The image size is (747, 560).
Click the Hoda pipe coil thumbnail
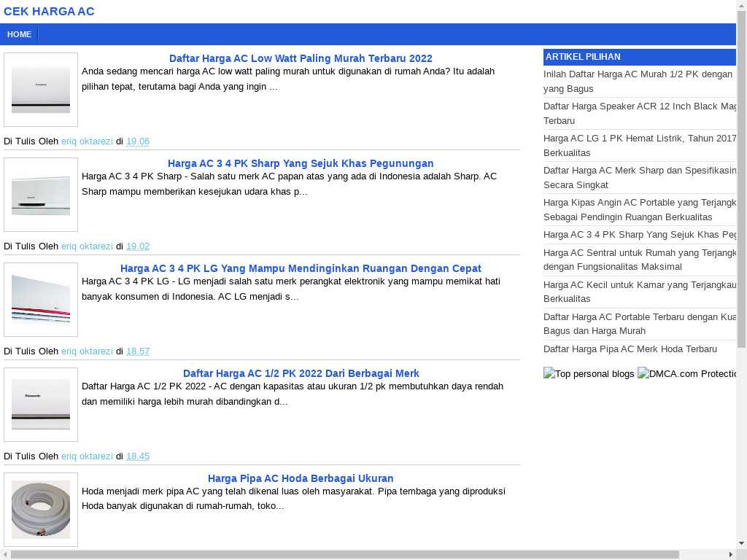click(41, 510)
